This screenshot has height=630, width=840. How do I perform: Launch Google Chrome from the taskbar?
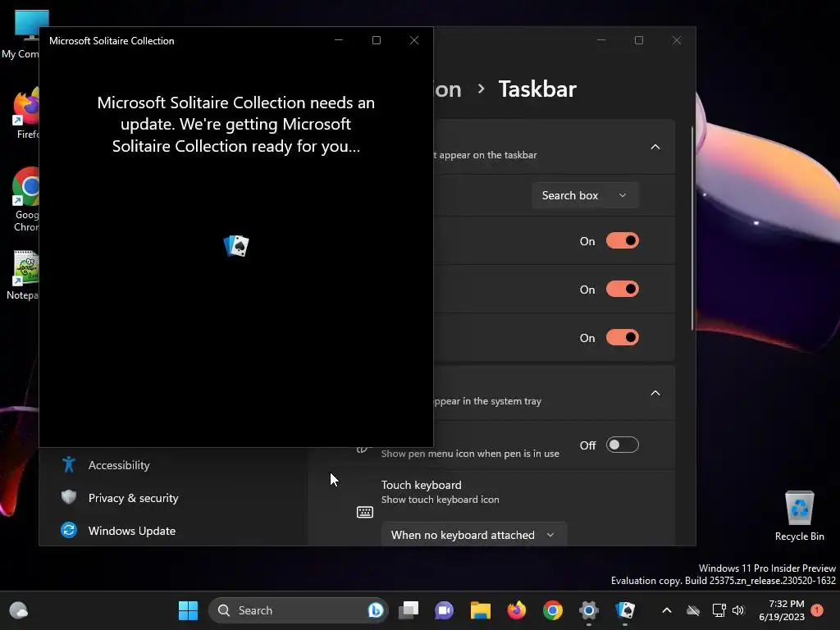tap(552, 610)
